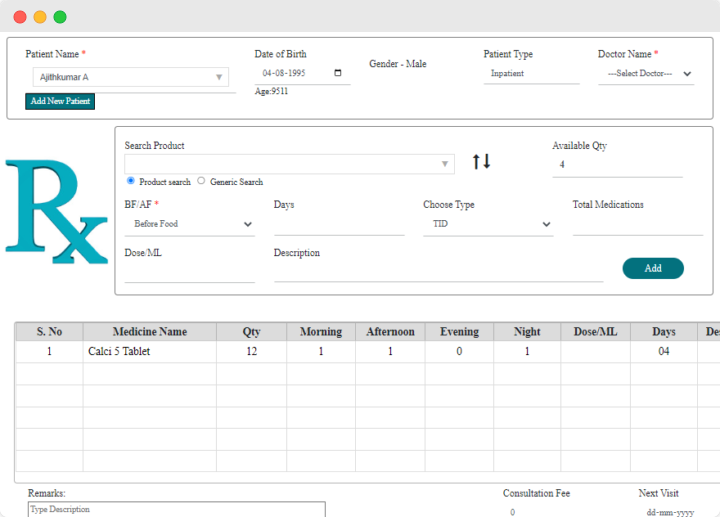This screenshot has height=517, width=720.
Task: Focus the Description input field
Action: click(438, 273)
